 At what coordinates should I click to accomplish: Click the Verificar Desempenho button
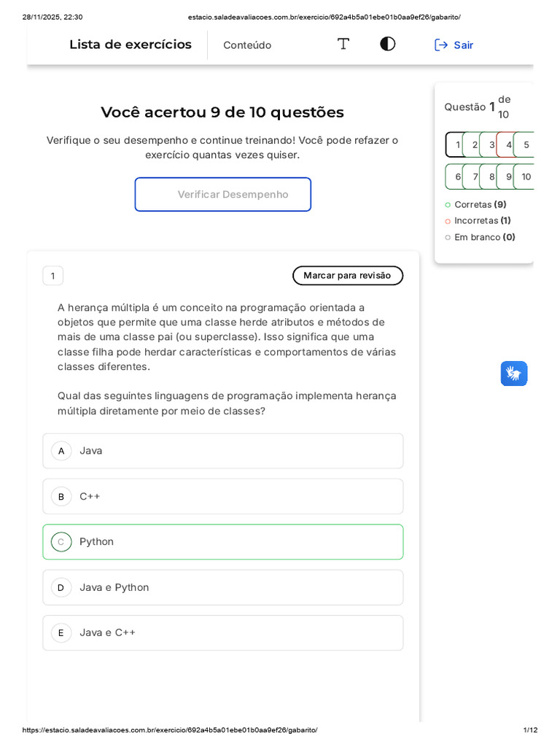pyautogui.click(x=223, y=195)
